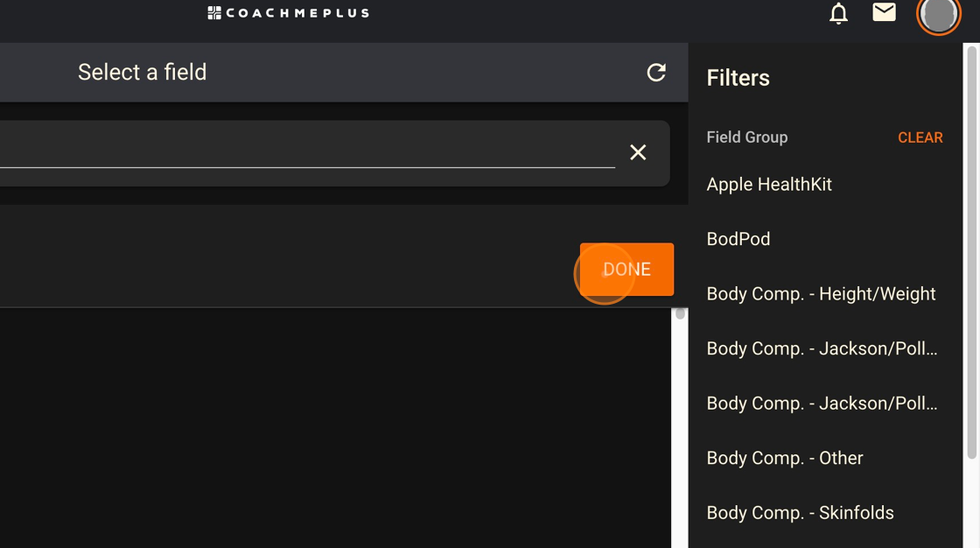Open the profile avatar menu

(x=938, y=16)
